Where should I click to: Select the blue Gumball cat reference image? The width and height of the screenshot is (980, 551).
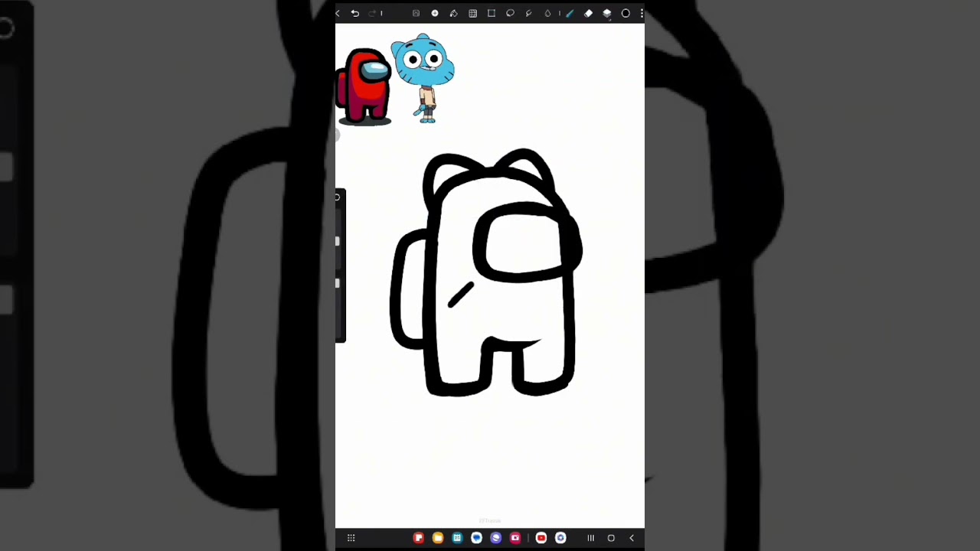(423, 78)
